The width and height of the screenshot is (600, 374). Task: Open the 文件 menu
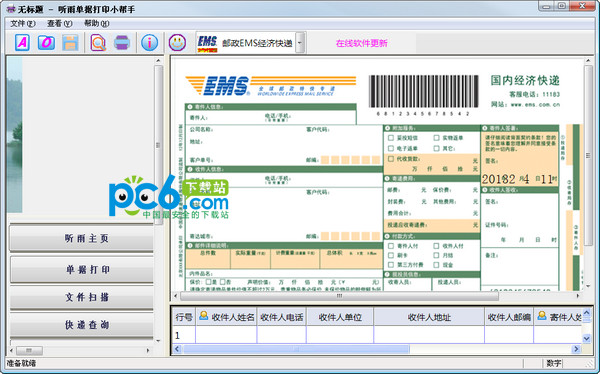tap(23, 23)
